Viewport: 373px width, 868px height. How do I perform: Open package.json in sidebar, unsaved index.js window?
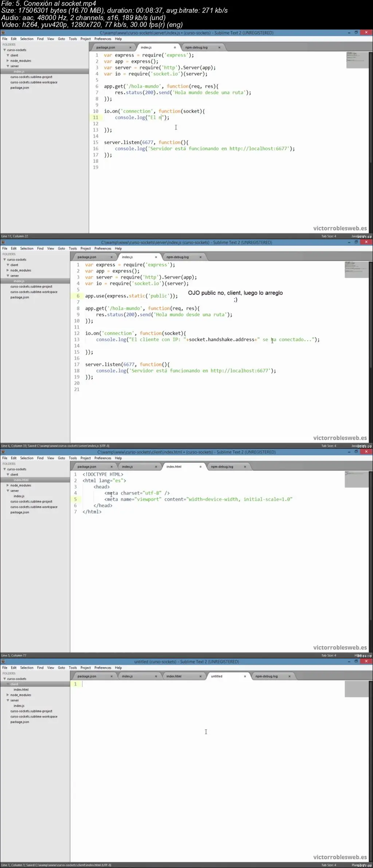pyautogui.click(x=20, y=88)
